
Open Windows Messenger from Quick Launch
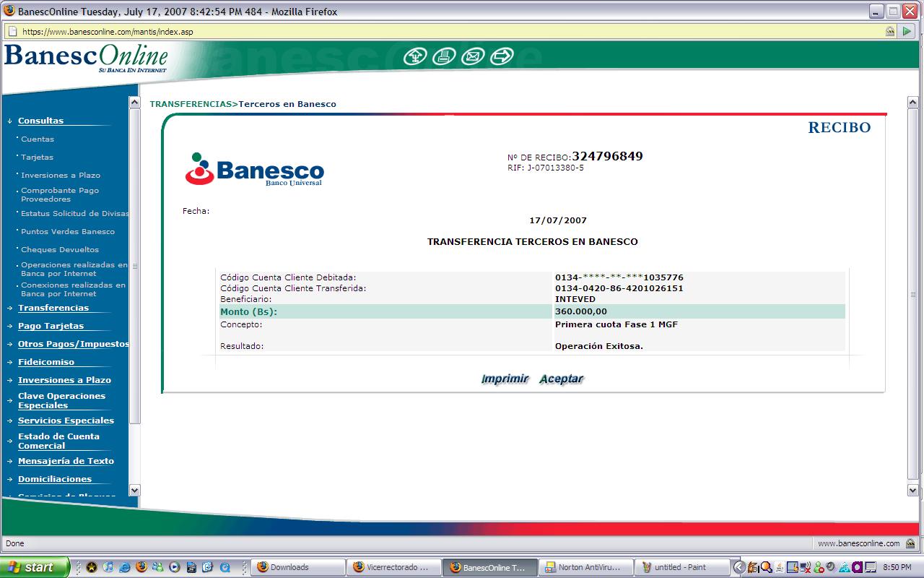coord(157,567)
